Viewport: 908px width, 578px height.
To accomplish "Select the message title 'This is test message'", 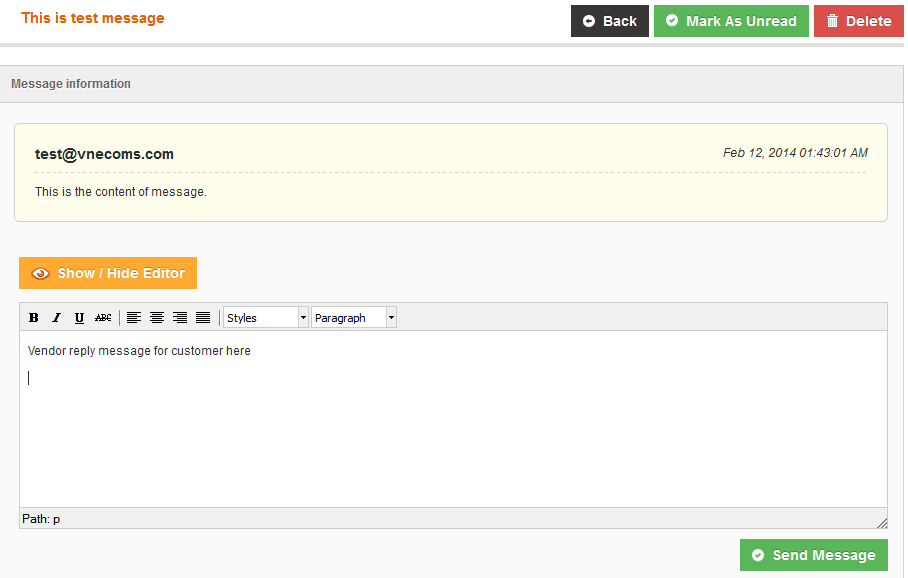I will click(92, 17).
